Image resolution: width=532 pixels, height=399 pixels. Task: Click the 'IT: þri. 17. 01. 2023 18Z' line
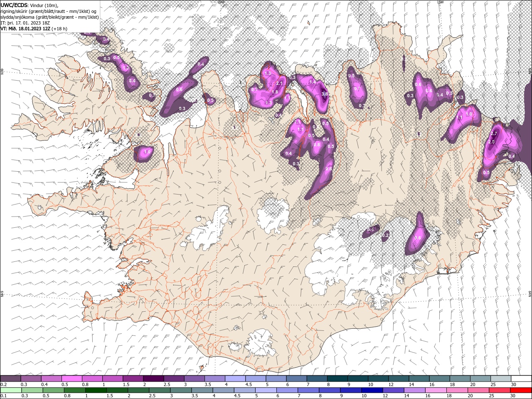tap(25, 23)
